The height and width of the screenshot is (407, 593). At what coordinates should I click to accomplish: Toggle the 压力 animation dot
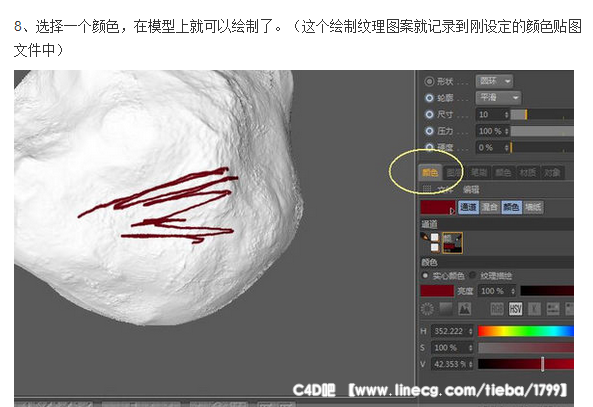[x=429, y=131]
